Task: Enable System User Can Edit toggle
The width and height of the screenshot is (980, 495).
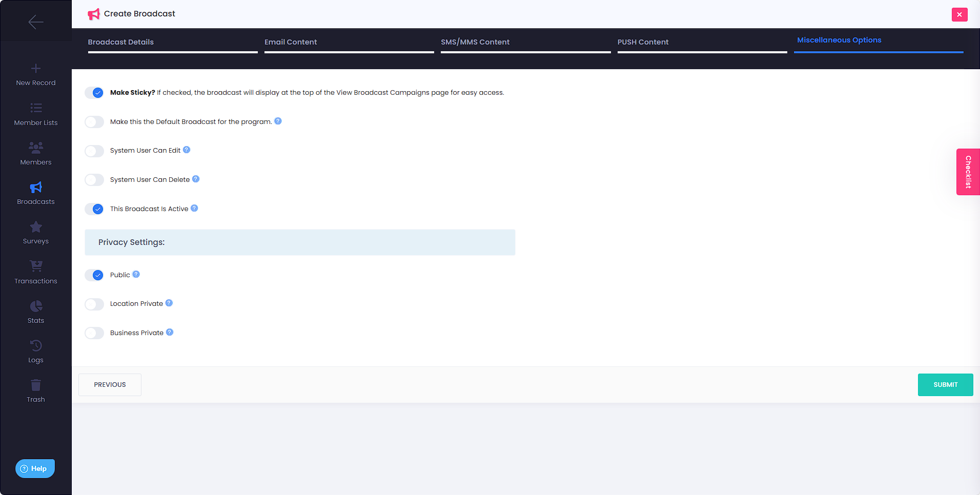Action: [x=94, y=151]
